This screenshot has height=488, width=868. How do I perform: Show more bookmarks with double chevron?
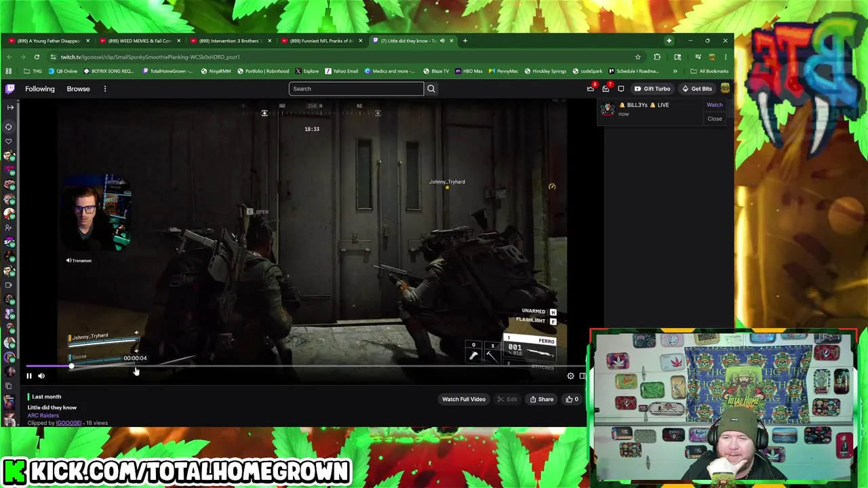[675, 71]
